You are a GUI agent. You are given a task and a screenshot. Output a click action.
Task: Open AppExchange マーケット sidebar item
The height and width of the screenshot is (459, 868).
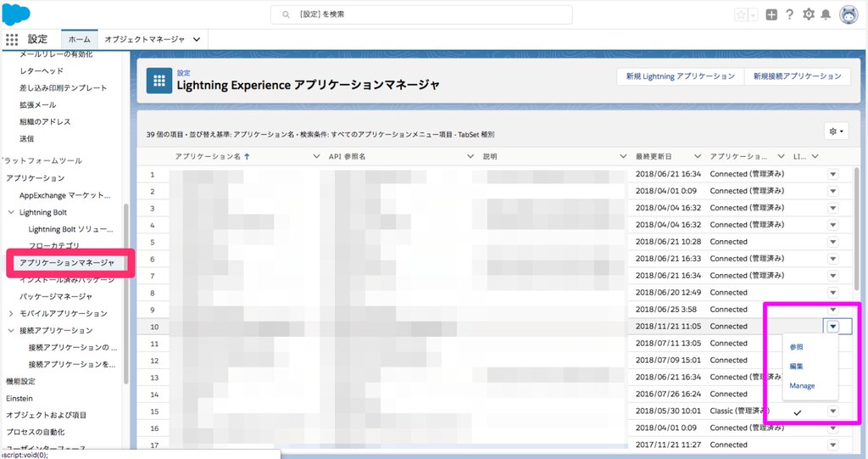pyautogui.click(x=64, y=195)
